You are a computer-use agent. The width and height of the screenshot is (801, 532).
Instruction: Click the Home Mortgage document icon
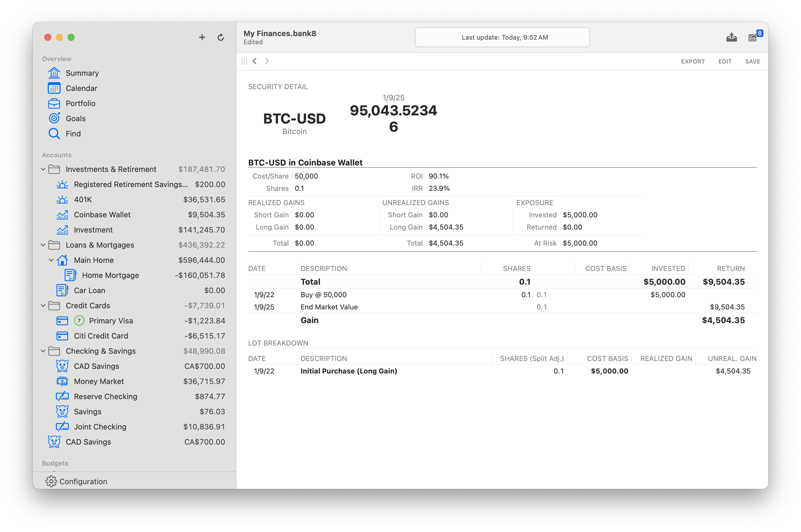point(70,275)
